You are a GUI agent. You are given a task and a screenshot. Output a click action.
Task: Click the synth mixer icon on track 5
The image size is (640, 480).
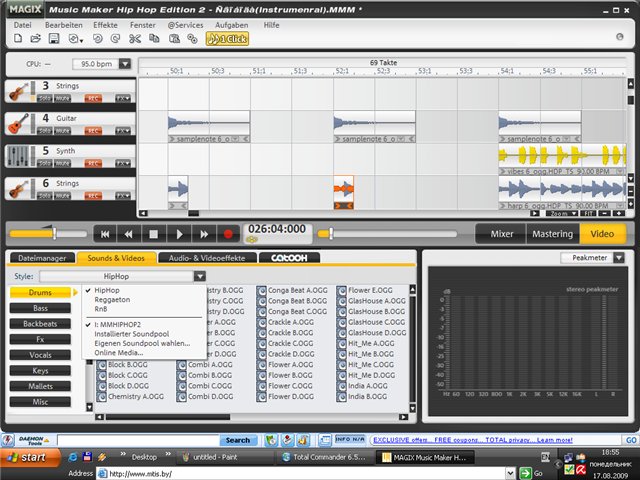tap(17, 156)
